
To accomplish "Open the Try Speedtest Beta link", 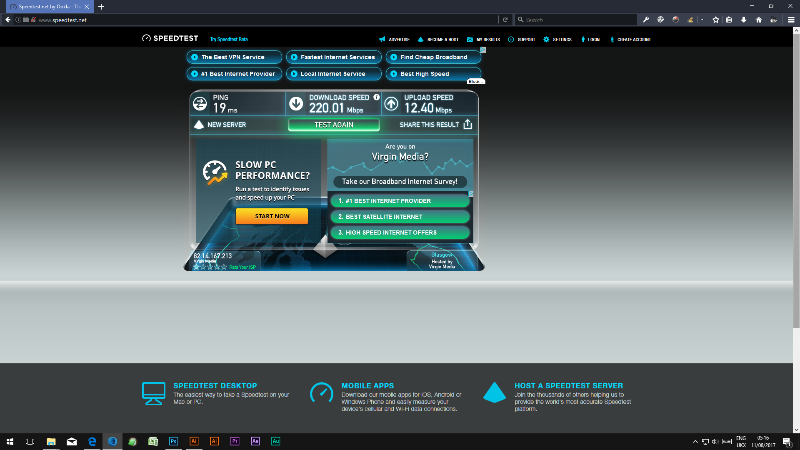I will [229, 39].
